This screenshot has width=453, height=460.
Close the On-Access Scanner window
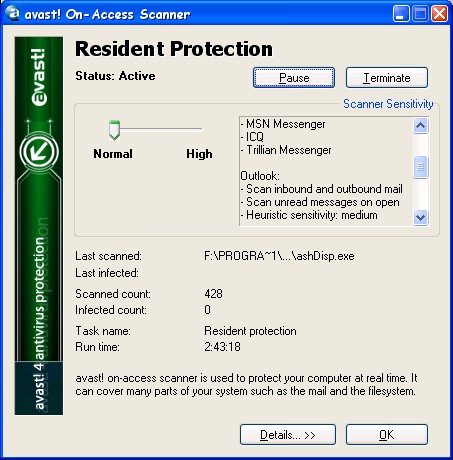coord(440,14)
